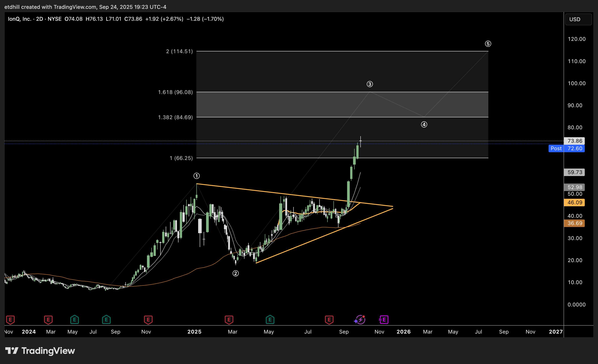Open the USD currency dropdown
The width and height of the screenshot is (598, 364).
pos(578,19)
